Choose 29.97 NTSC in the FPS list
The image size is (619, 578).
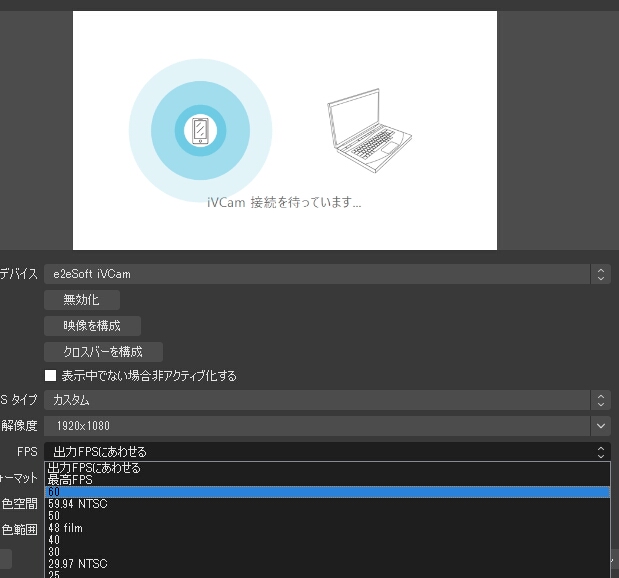327,564
